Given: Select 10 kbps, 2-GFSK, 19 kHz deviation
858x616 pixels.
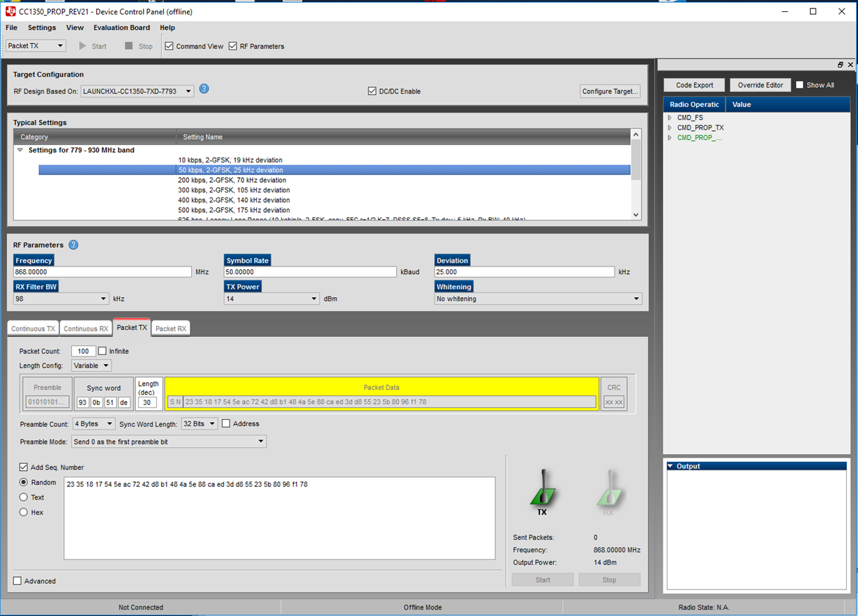Looking at the screenshot, I should pos(230,160).
